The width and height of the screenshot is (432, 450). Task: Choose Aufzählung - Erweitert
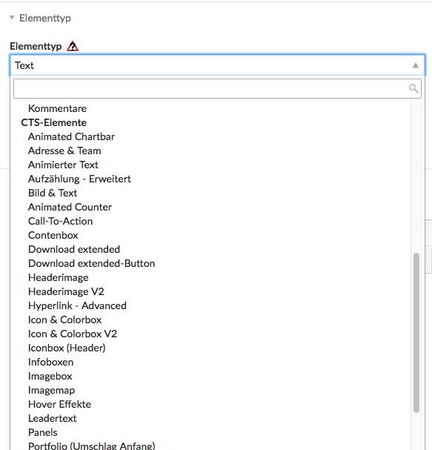pyautogui.click(x=79, y=179)
